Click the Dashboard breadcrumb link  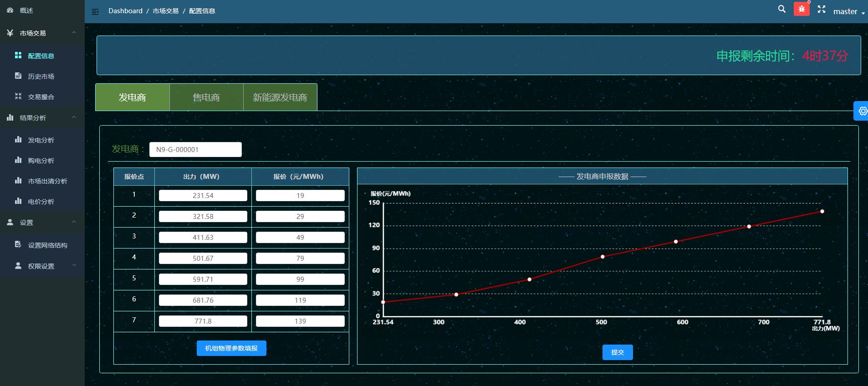[125, 11]
